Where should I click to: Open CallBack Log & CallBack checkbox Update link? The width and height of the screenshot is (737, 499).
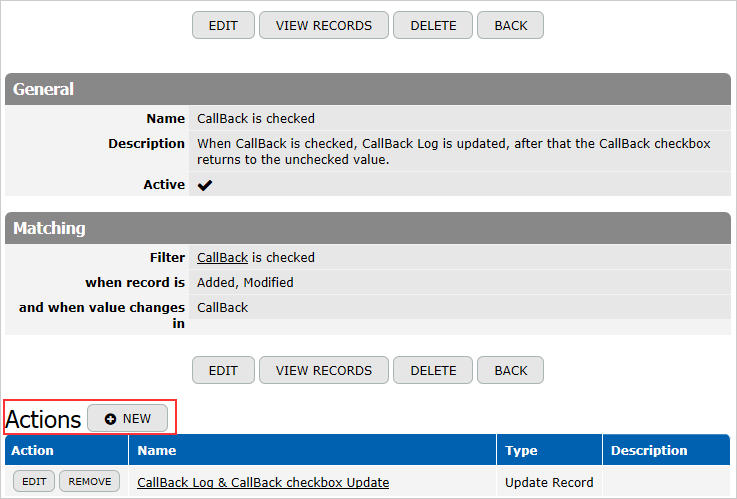coord(263,482)
